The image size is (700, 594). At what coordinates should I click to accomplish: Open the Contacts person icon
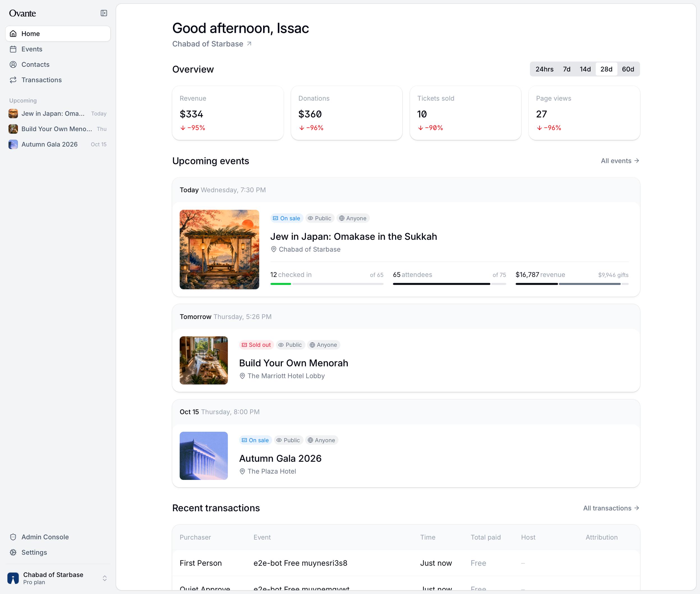pos(13,64)
